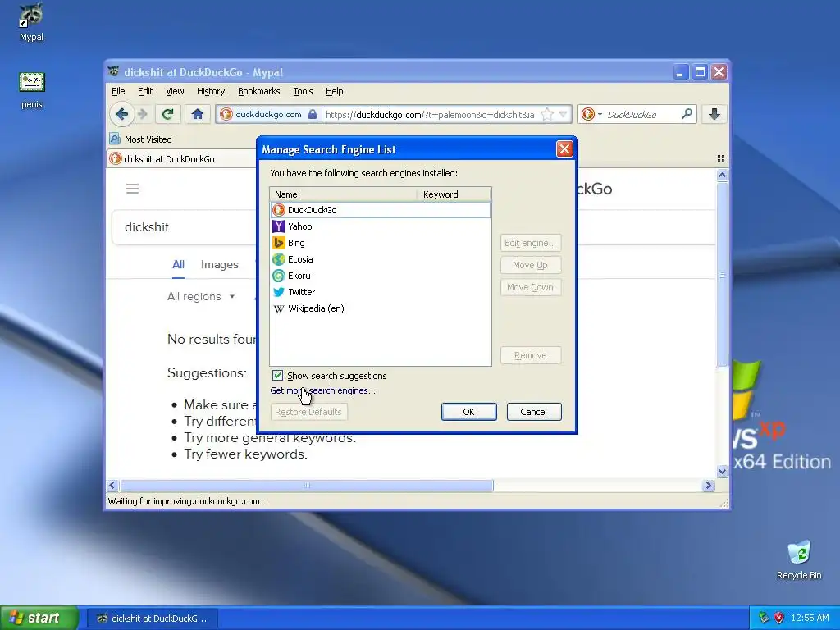The width and height of the screenshot is (840, 630).
Task: Open the View menu
Action: tap(175, 91)
